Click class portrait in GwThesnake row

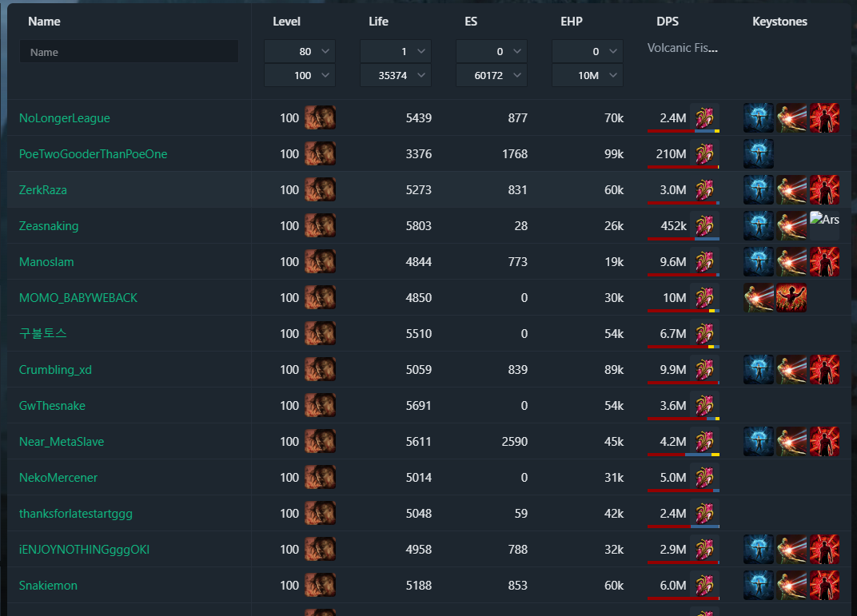point(321,405)
